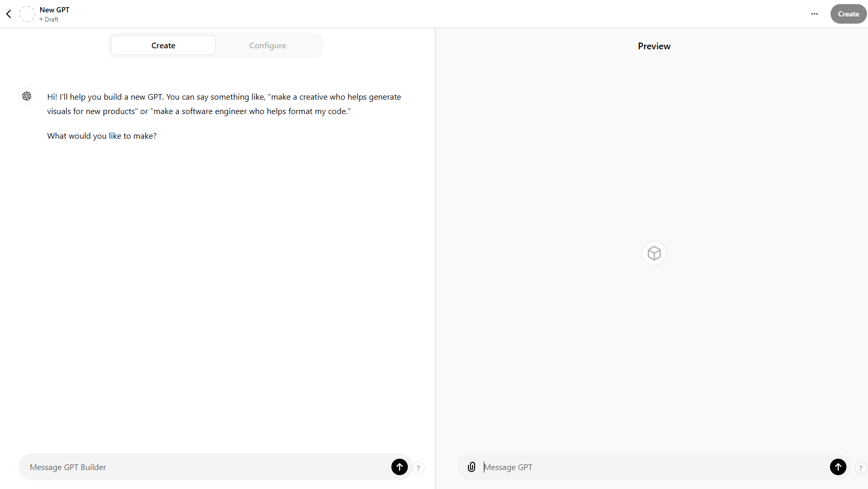Attach a file with the paperclip icon
Image resolution: width=868 pixels, height=489 pixels.
point(471,467)
